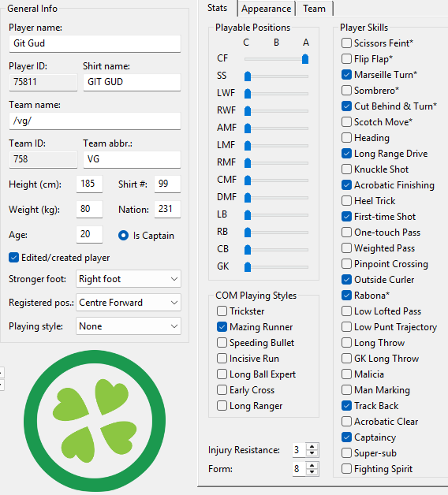Enable the Fighting Spirit skill
The image size is (448, 495).
click(346, 469)
